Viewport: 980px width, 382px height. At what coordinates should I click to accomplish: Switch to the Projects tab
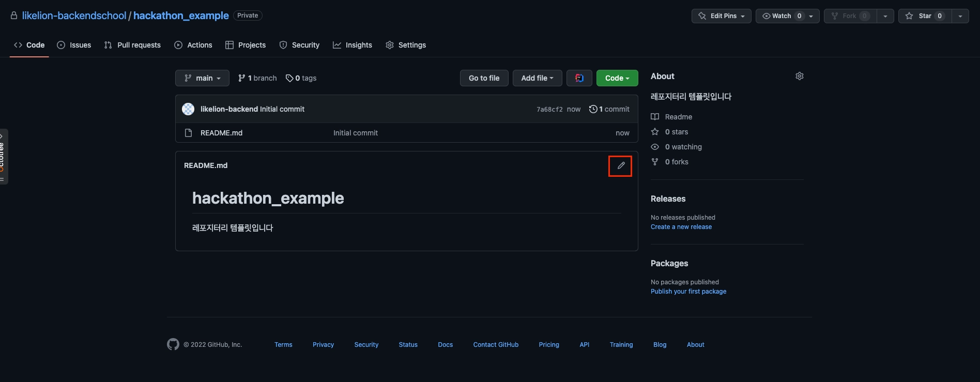pos(246,45)
